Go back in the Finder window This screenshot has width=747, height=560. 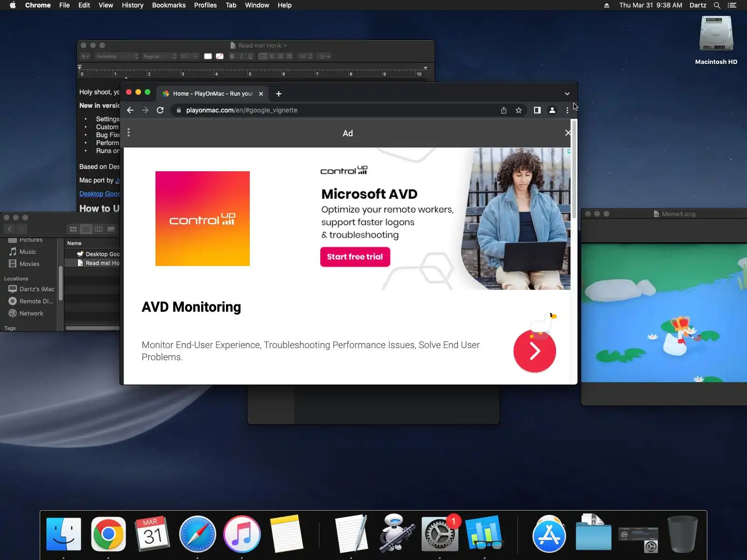pos(10,229)
